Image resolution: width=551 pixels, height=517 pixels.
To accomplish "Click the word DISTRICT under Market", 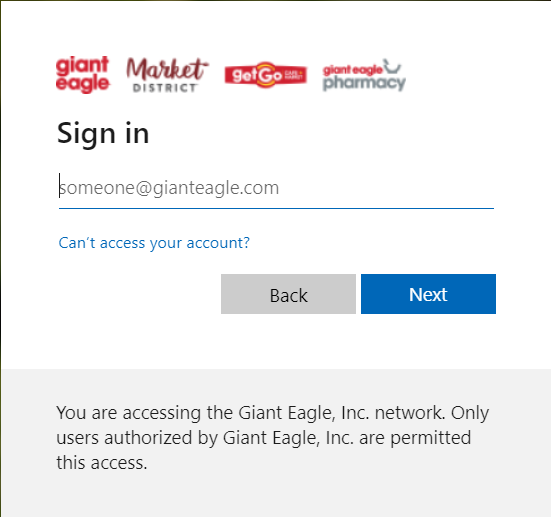I will tap(164, 88).
